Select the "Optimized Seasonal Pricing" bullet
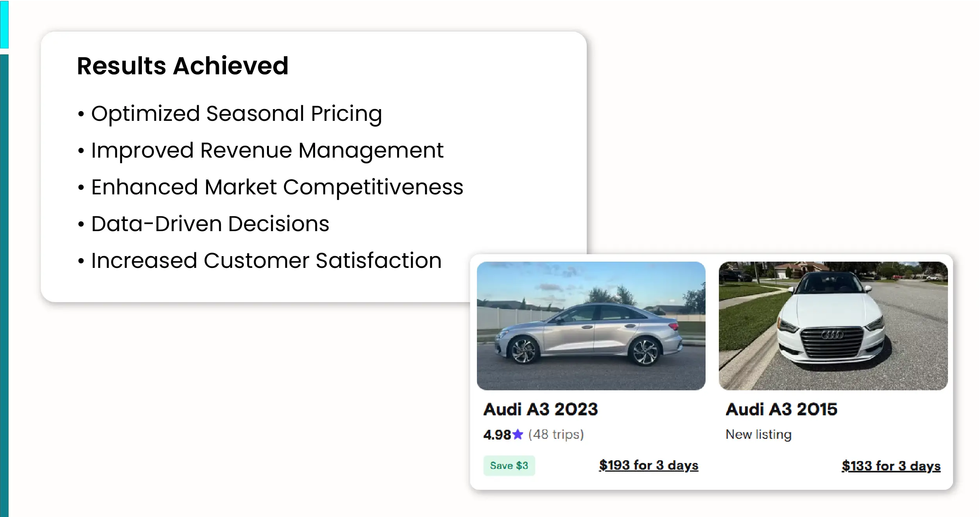The image size is (980, 517). 236,114
